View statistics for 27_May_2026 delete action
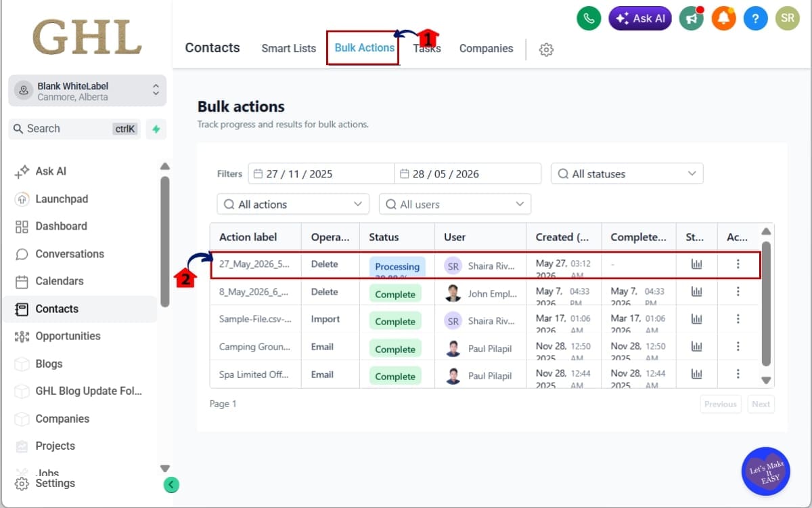The image size is (812, 508). click(x=696, y=264)
